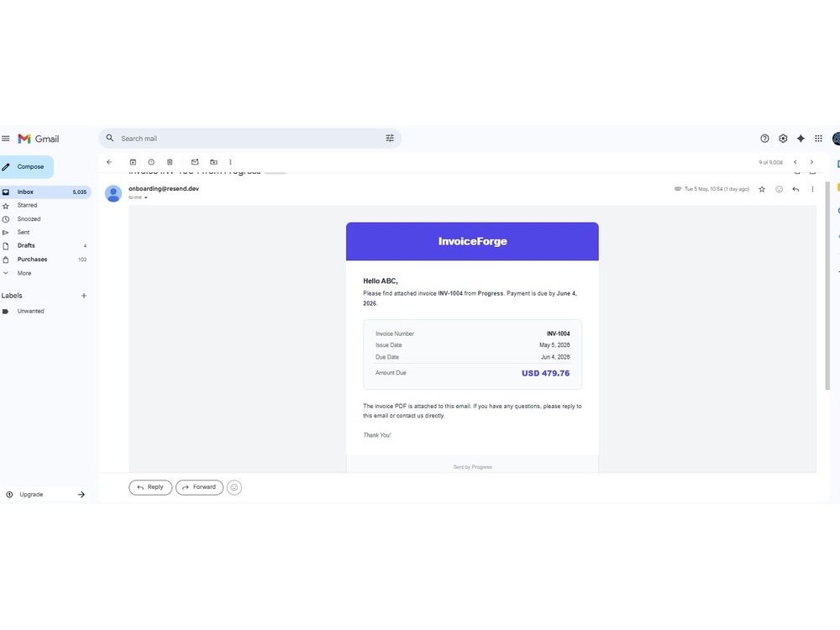840x630 pixels.
Task: Archive this email
Action: [x=133, y=162]
